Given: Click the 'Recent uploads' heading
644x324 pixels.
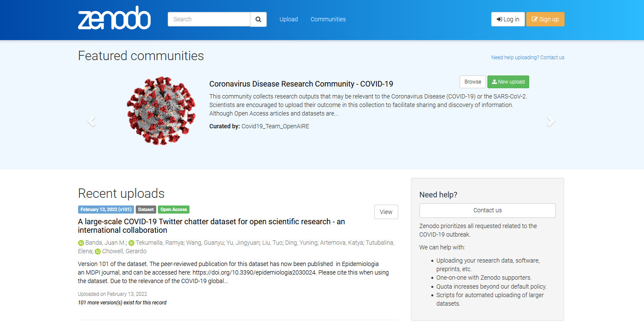Looking at the screenshot, I should tap(121, 194).
